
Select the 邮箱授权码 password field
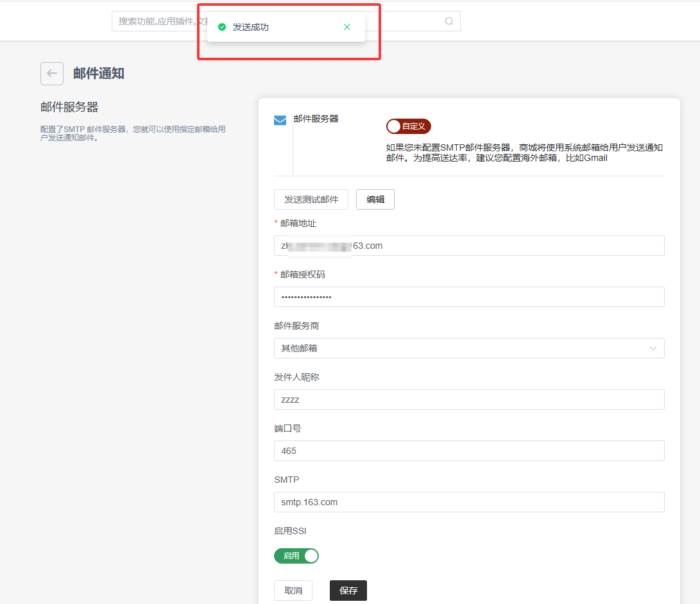click(x=468, y=297)
